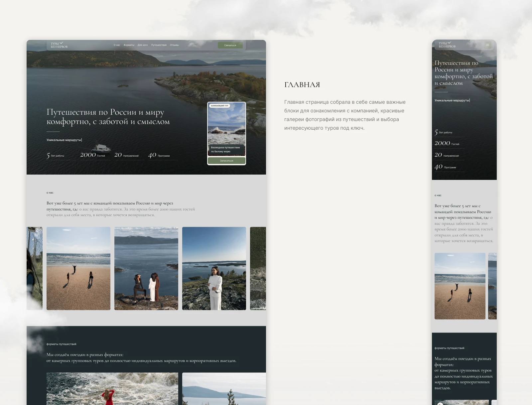The width and height of the screenshot is (532, 405).
Task: Click the desktop hero headline Путешествия по России
Action: point(108,117)
